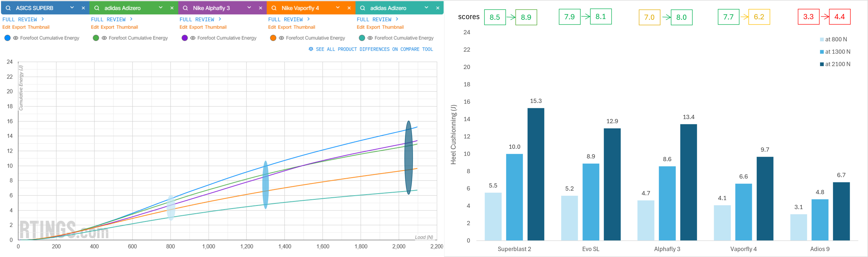Remove Nike Alphafly 3 with X icon
The image size is (868, 257).
click(x=260, y=8)
